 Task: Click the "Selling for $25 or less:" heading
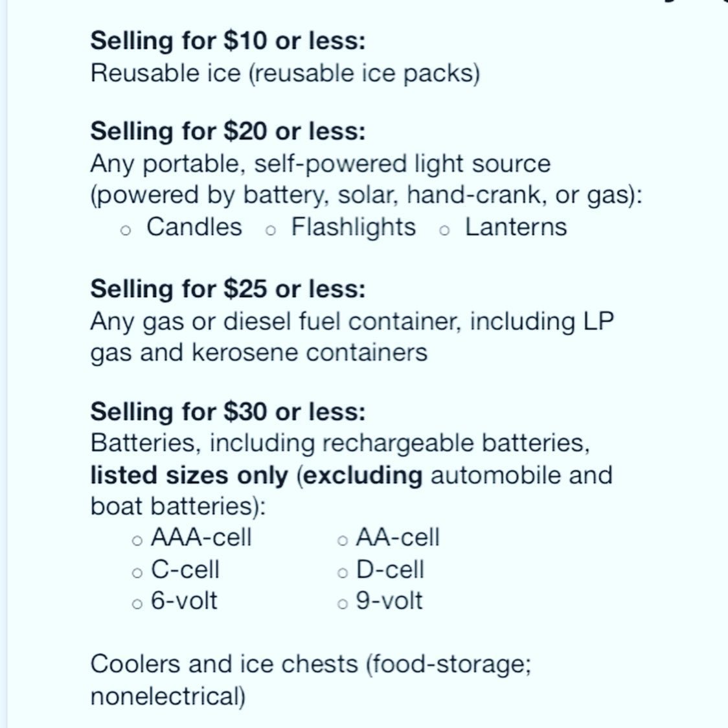pyautogui.click(x=227, y=289)
